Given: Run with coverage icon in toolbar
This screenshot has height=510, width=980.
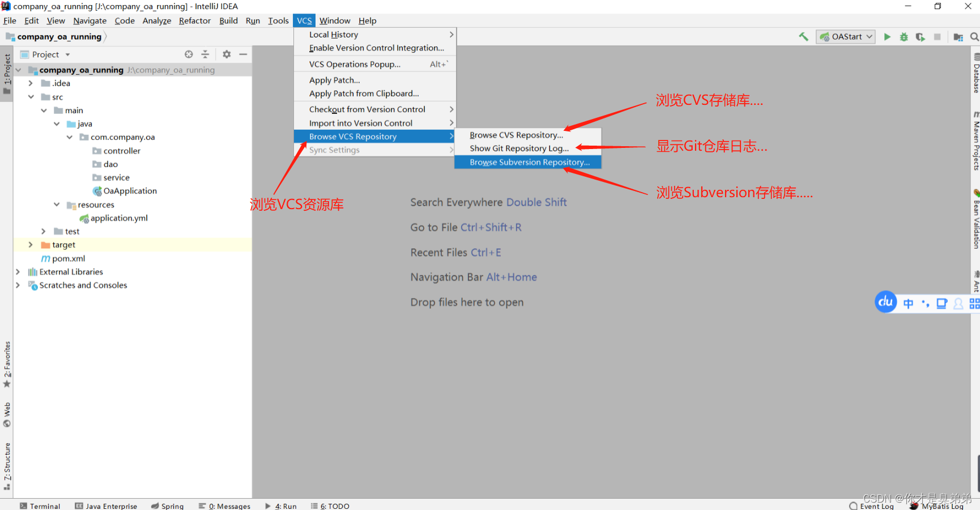Looking at the screenshot, I should click(x=921, y=37).
